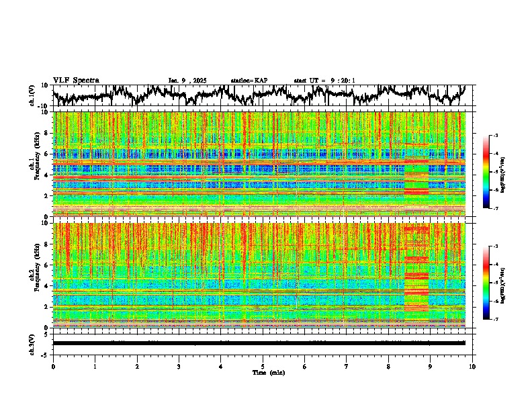The width and height of the screenshot is (532, 411).
Task: Click the time axis tick label "8"
Action: coord(388,367)
